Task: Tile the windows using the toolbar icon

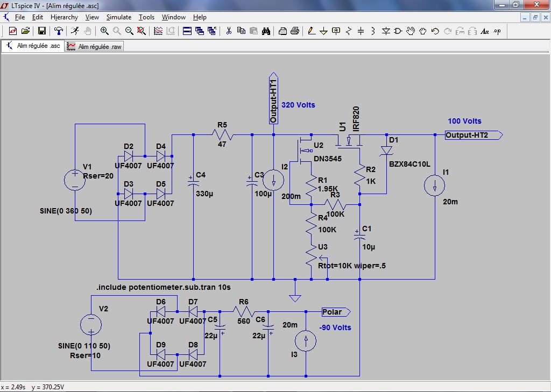Action: (x=187, y=31)
